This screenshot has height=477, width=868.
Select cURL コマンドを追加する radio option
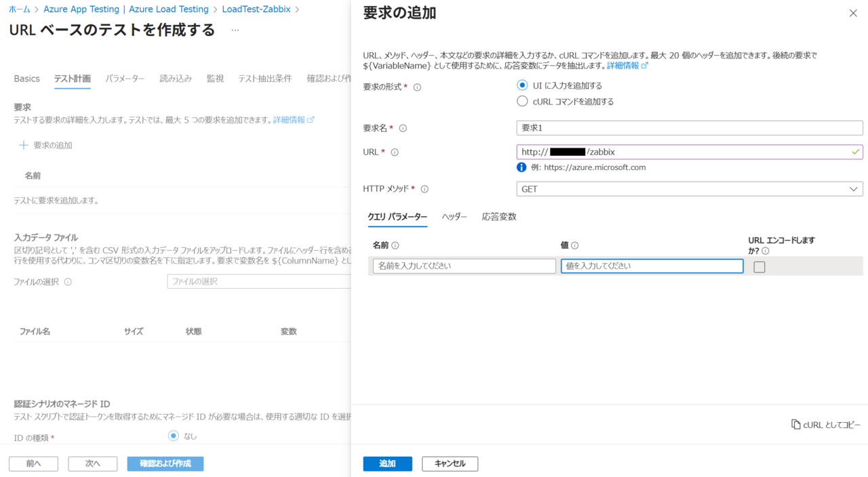tap(522, 102)
